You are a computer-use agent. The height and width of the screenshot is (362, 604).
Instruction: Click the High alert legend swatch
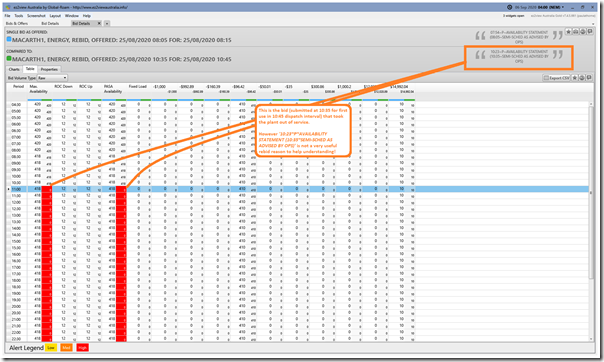(x=82, y=348)
